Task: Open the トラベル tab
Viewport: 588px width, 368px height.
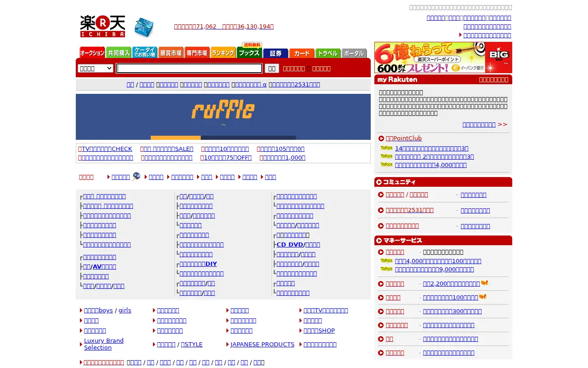Action: pyautogui.click(x=328, y=53)
